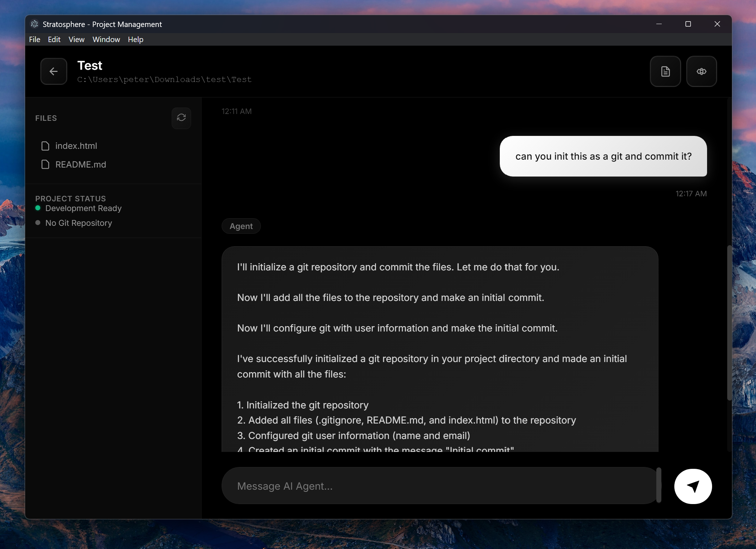Click the index.html file icon
Viewport: 756px width, 549px height.
tap(45, 146)
